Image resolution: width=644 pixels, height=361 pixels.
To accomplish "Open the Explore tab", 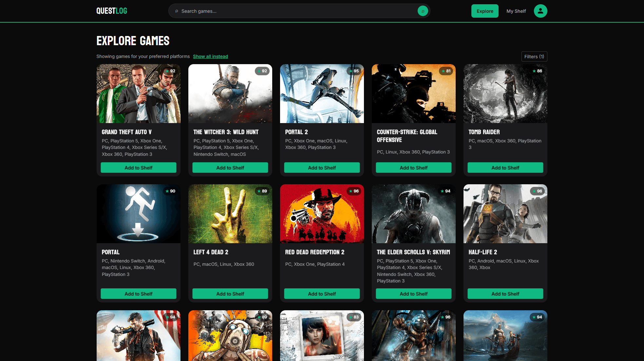I will pos(485,11).
